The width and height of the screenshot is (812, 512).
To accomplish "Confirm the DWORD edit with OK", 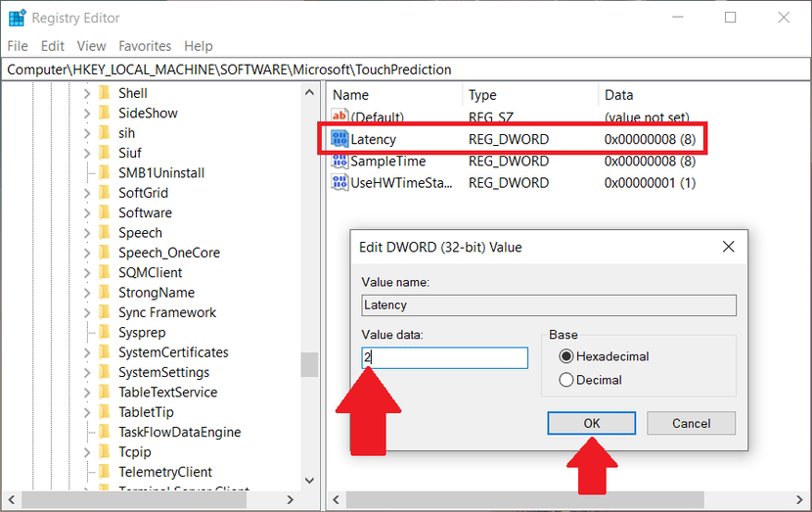I will point(592,423).
